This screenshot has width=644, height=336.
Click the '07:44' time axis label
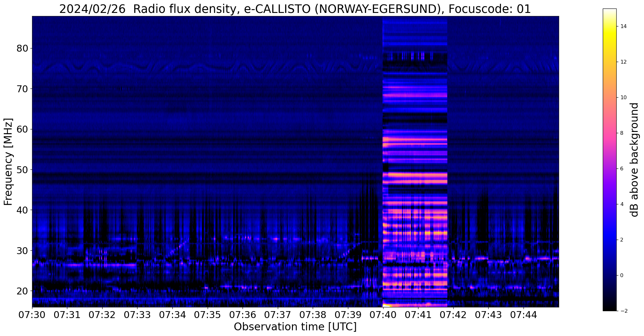coord(524,315)
